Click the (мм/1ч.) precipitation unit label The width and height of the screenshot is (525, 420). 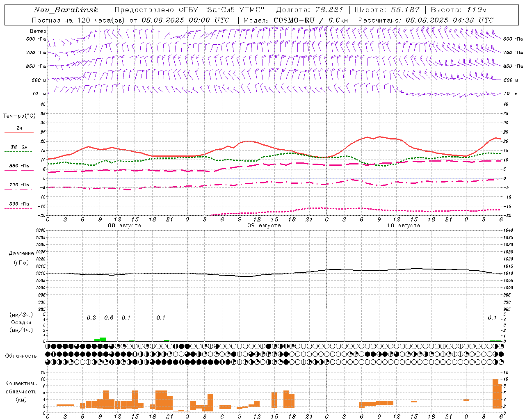coord(21,330)
